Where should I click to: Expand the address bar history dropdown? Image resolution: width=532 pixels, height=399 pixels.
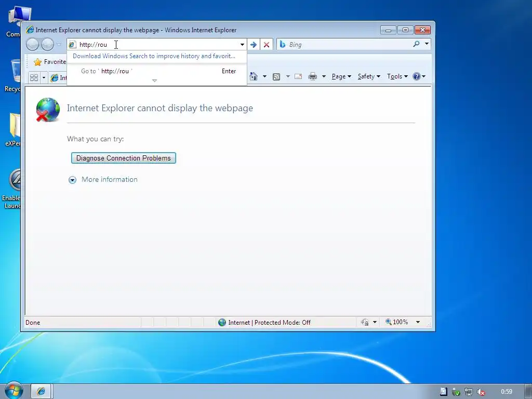(242, 45)
